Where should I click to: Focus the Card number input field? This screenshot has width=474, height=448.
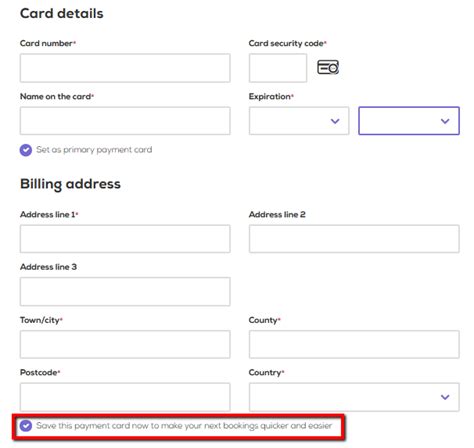[x=125, y=68]
